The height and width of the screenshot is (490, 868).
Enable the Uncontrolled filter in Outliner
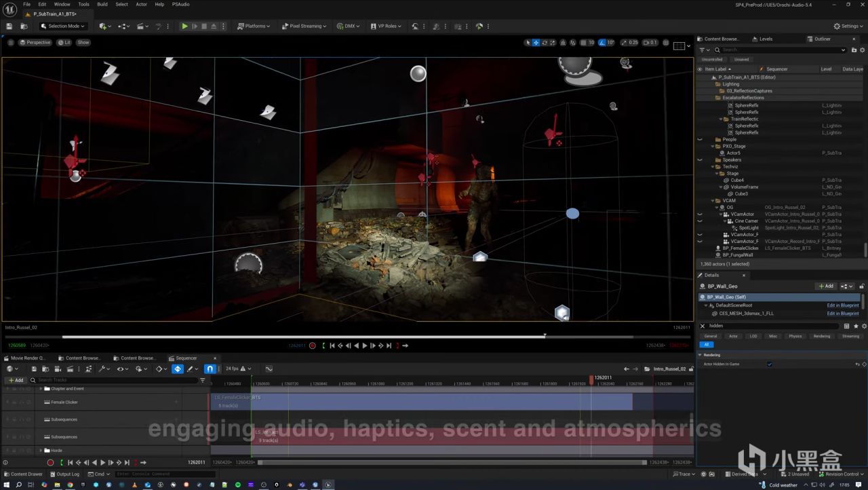tap(712, 59)
